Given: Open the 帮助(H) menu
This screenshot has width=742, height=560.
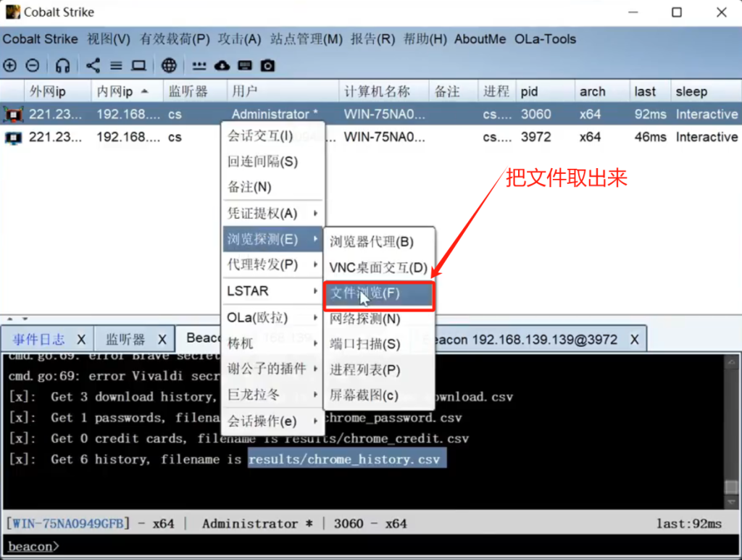Looking at the screenshot, I should coord(425,39).
